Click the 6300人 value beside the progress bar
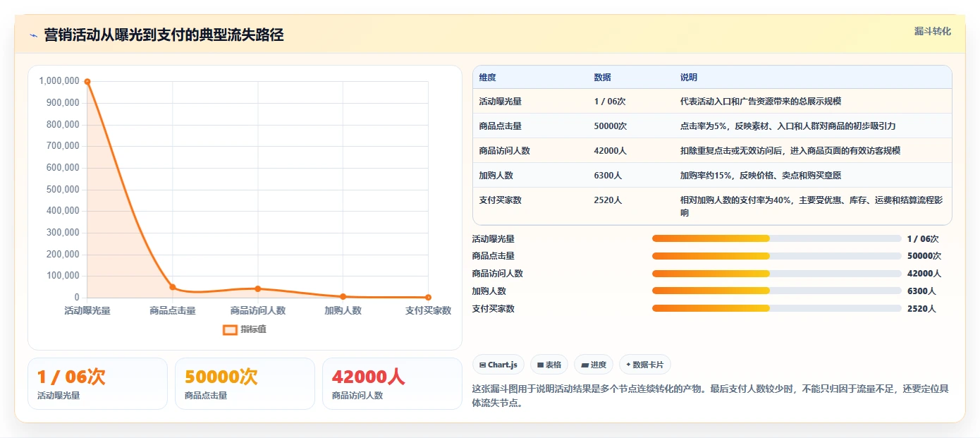The image size is (980, 438). 921,291
